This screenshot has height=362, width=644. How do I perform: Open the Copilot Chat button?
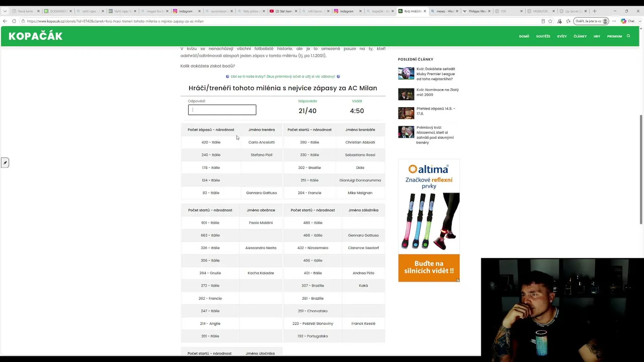(x=628, y=21)
